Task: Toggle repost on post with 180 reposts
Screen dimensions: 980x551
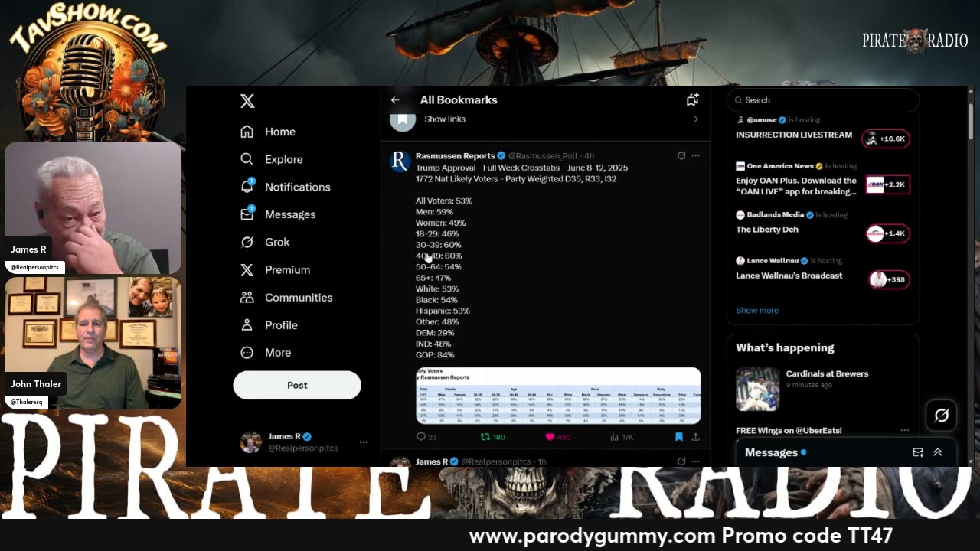Action: coord(492,437)
